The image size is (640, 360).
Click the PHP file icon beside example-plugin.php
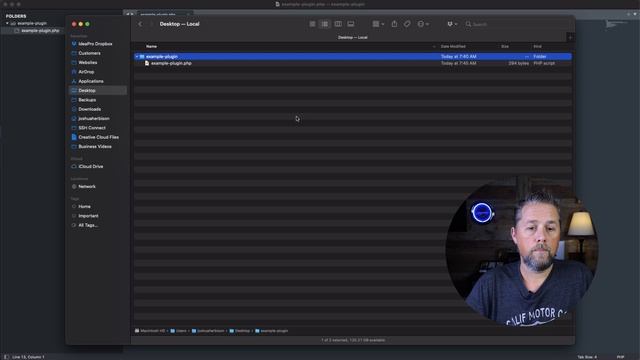[x=147, y=63]
